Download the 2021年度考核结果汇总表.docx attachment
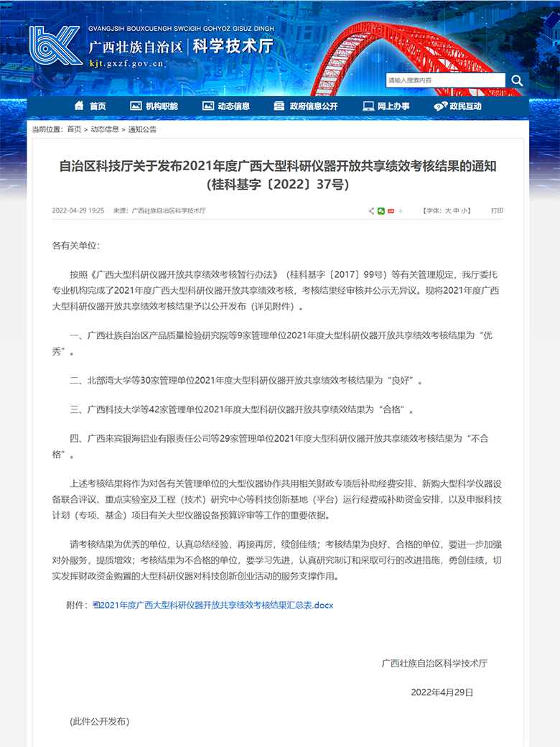This screenshot has height=747, width=560. (216, 606)
